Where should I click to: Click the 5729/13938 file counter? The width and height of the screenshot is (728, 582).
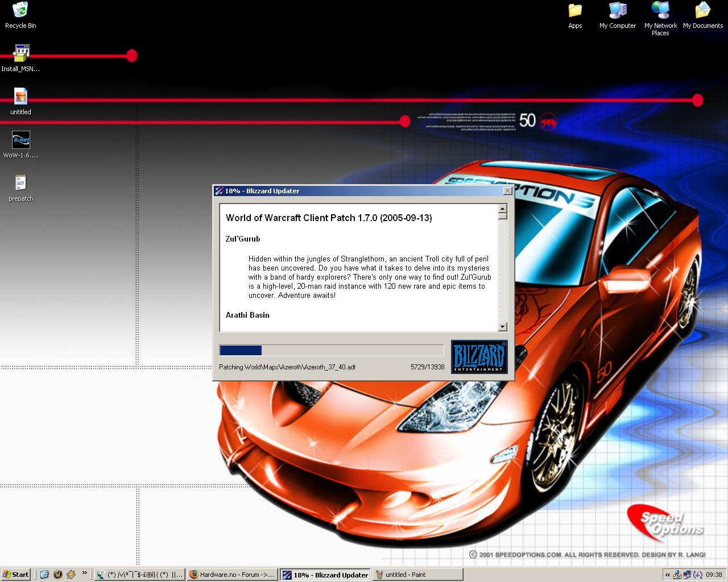(427, 367)
